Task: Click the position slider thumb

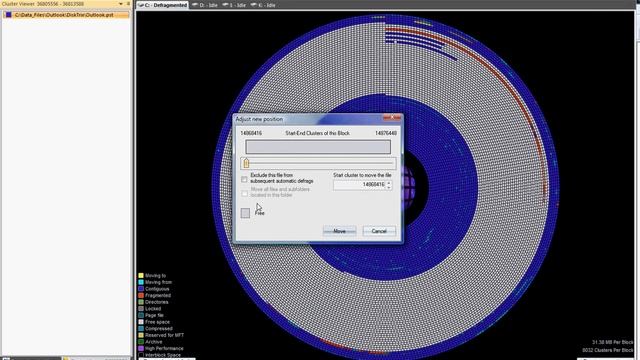Action: click(x=246, y=163)
